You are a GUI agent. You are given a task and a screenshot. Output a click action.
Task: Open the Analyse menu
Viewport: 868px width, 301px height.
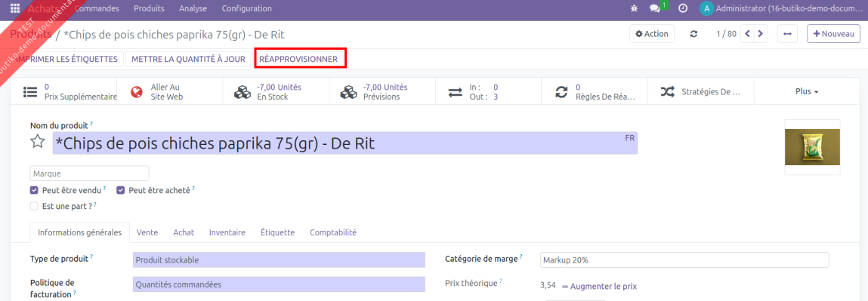tap(193, 8)
